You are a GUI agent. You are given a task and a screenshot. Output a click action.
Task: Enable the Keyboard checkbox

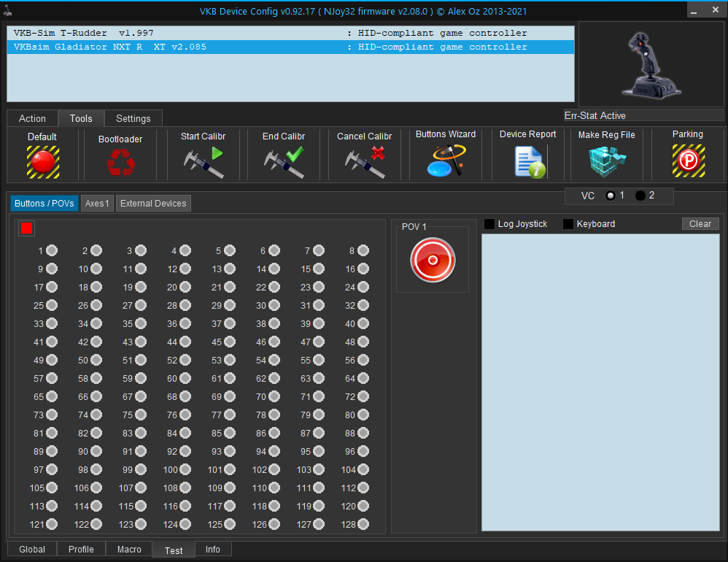pyautogui.click(x=568, y=224)
